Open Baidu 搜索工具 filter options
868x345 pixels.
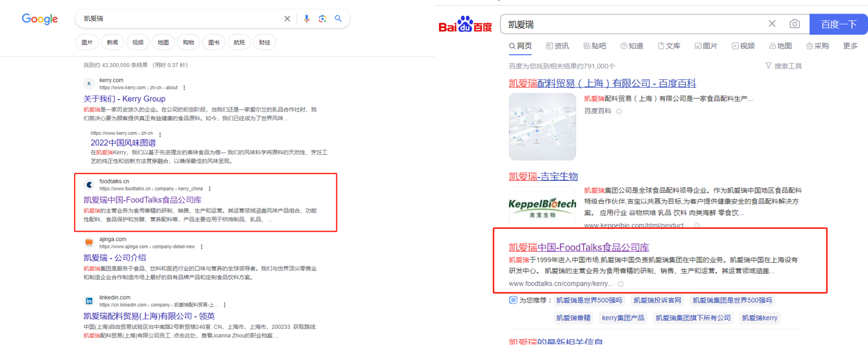(783, 66)
